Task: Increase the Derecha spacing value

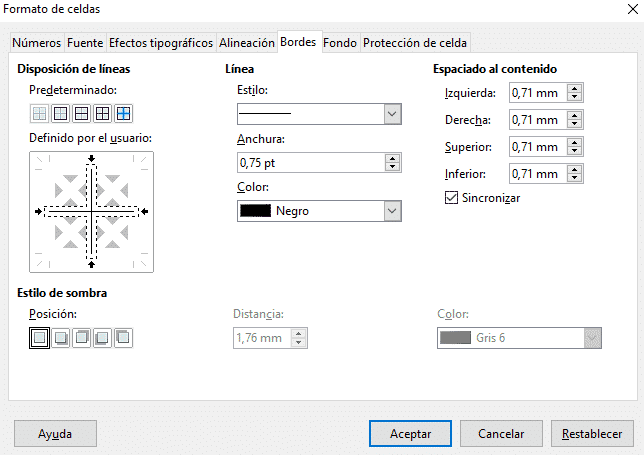Action: 575,116
